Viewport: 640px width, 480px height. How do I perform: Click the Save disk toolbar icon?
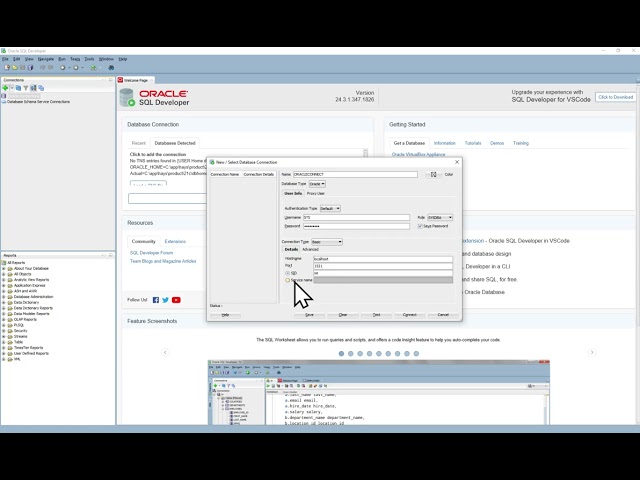pos(22,68)
